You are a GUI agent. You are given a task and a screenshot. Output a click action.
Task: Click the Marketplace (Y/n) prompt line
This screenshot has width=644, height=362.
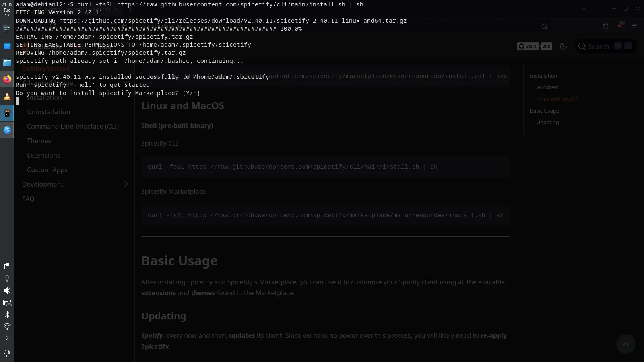108,93
